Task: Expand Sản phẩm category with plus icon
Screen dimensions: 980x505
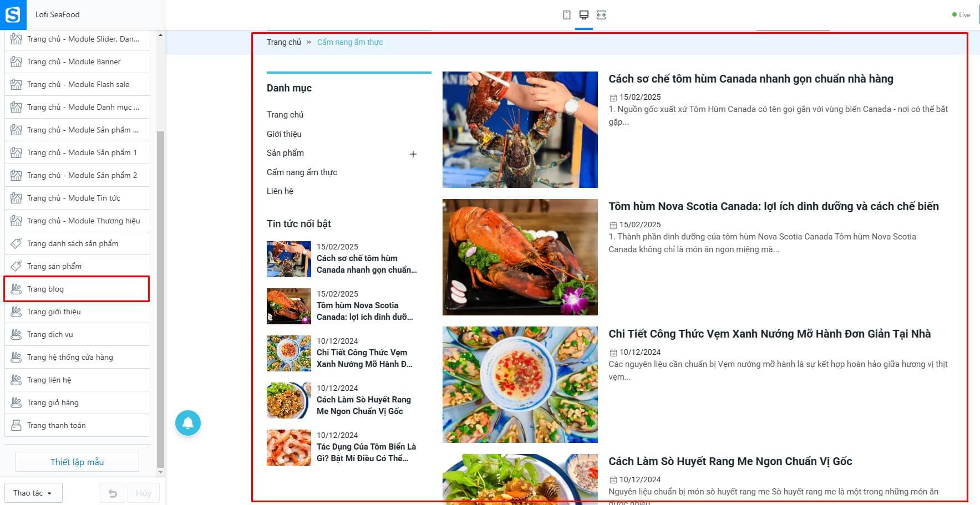Action: (x=413, y=154)
